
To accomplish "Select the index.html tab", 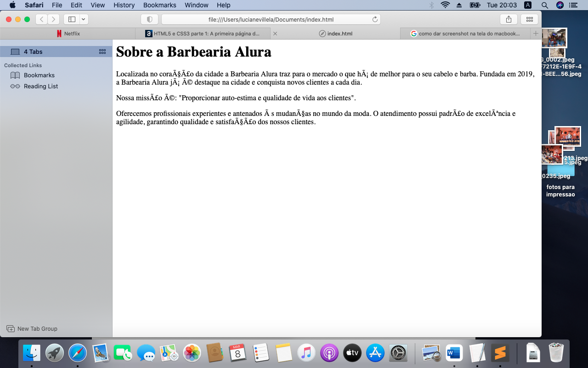I will (x=335, y=34).
